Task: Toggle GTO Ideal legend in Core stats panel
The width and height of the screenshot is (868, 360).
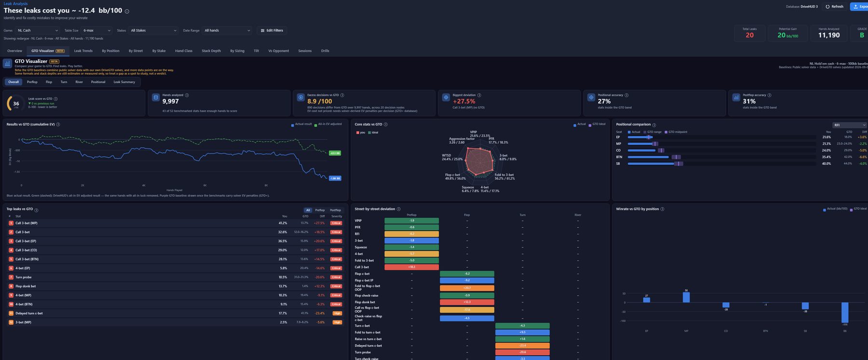Action: [x=597, y=125]
